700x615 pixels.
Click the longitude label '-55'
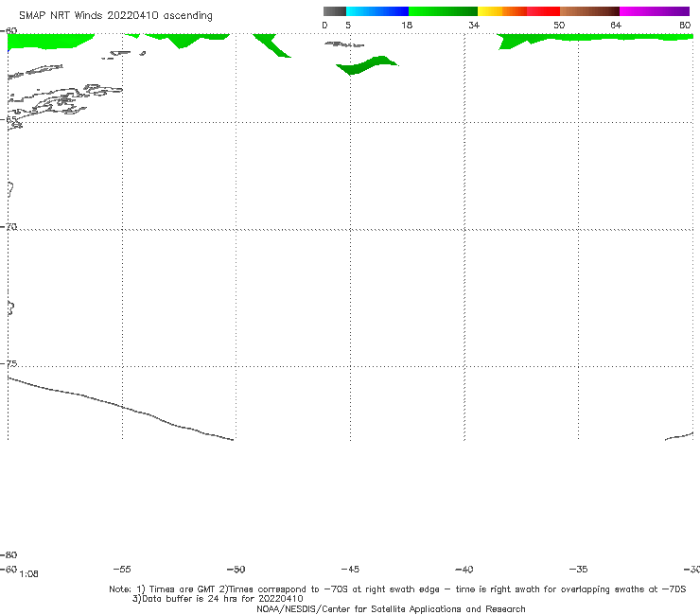tap(122, 569)
